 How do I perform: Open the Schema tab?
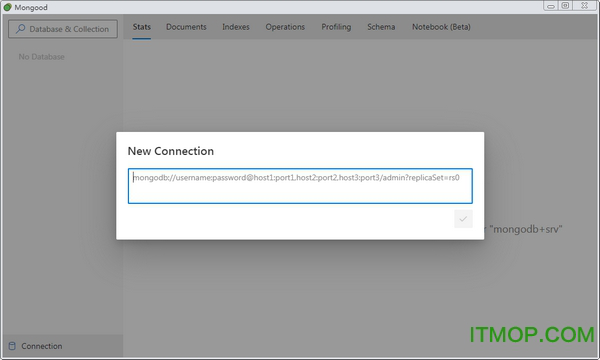381,27
